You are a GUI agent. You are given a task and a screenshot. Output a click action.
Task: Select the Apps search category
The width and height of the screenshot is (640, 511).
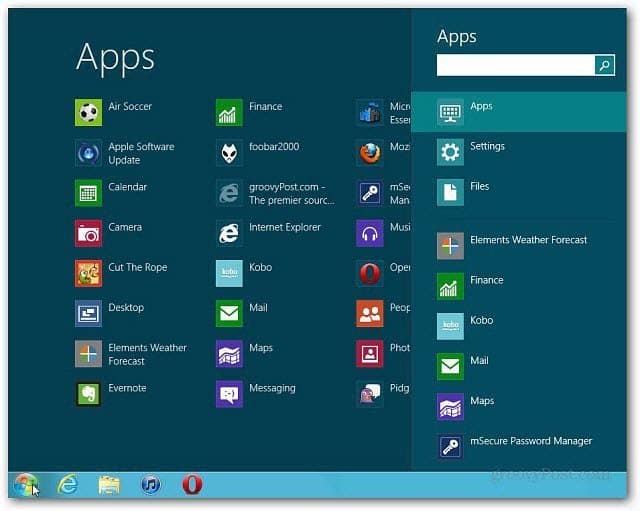(x=518, y=112)
